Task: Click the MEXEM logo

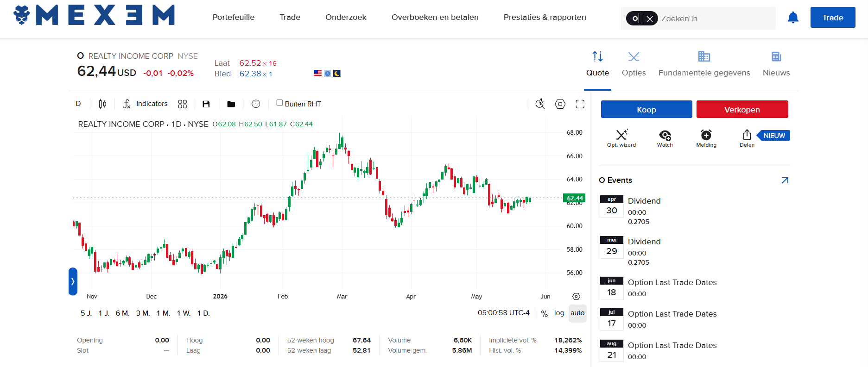Action: (x=94, y=15)
